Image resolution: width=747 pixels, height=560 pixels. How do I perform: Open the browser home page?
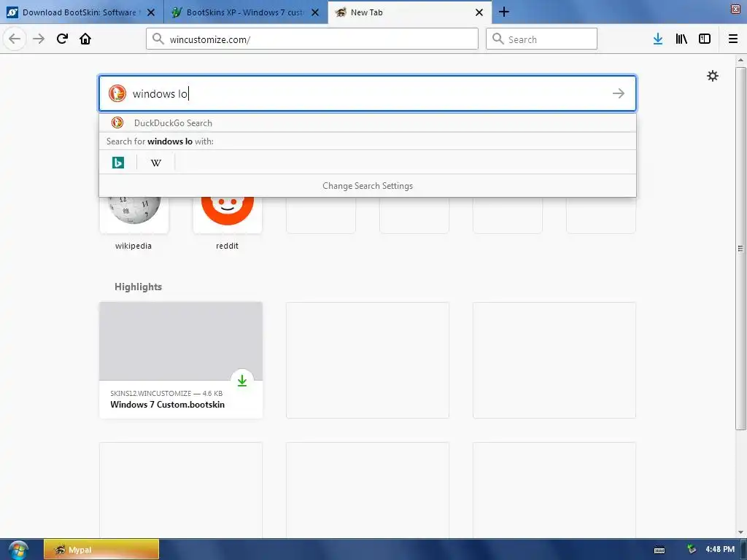[85, 39]
